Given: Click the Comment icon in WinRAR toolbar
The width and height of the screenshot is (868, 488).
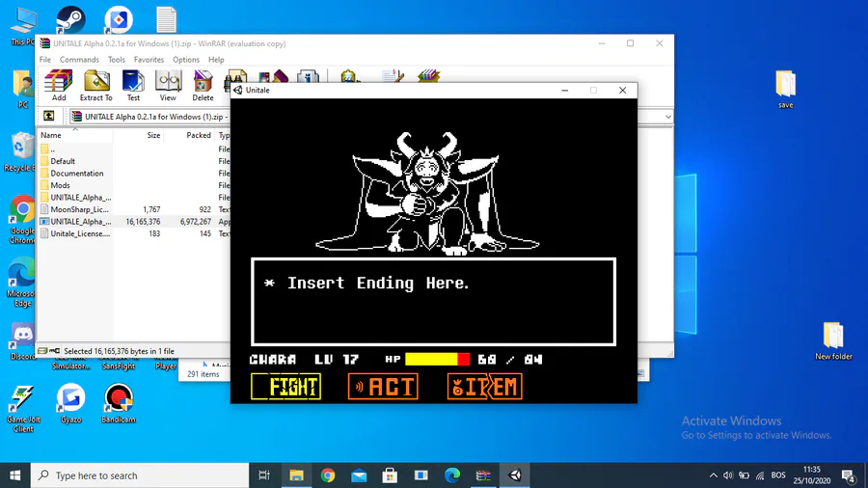Looking at the screenshot, I should (x=393, y=77).
